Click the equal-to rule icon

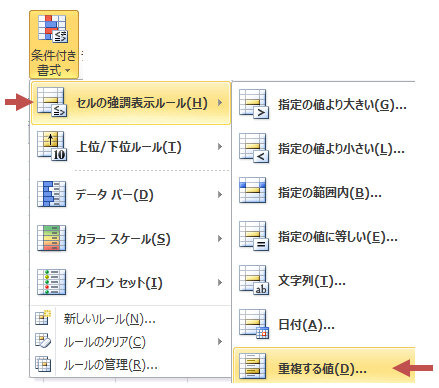(254, 236)
